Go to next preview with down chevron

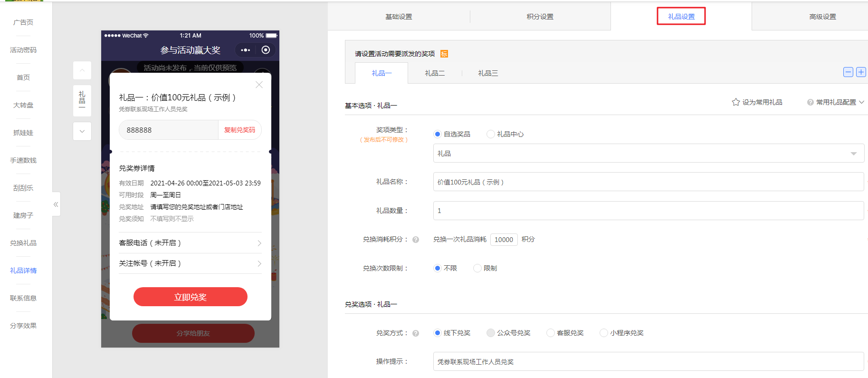point(82,131)
